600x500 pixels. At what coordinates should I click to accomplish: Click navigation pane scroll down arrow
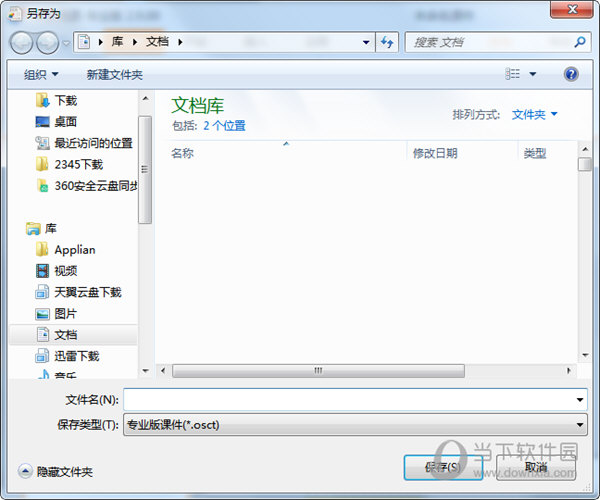pos(145,371)
